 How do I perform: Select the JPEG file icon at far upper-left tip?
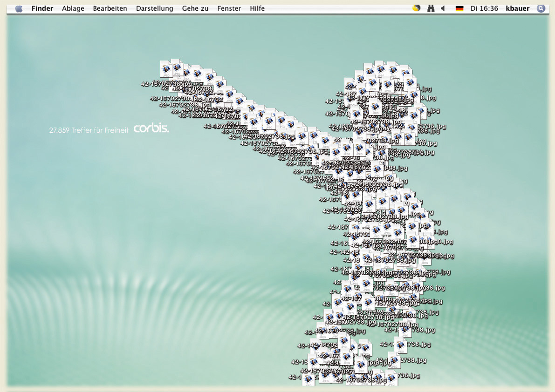[x=166, y=69]
